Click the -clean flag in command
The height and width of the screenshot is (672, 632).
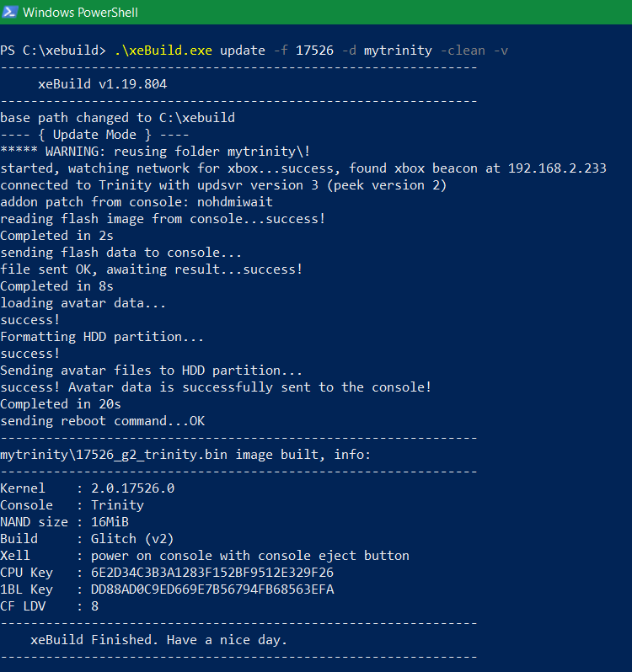[x=463, y=51]
